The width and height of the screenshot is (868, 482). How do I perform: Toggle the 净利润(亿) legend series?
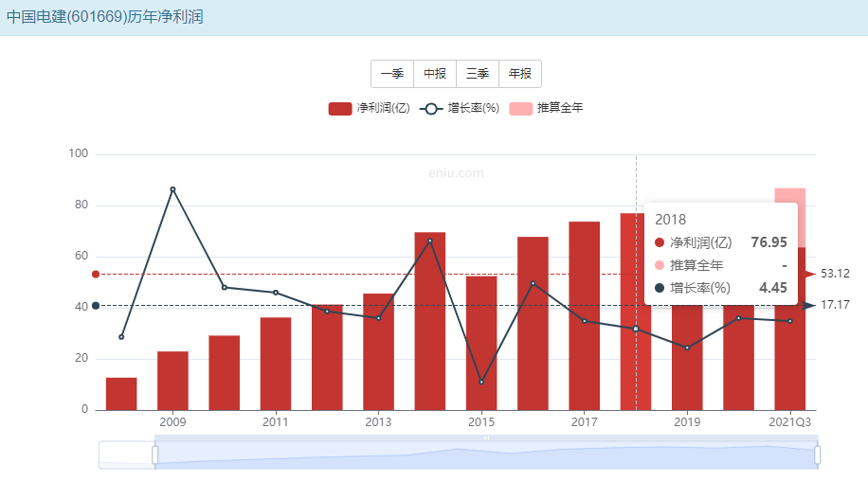pos(370,109)
